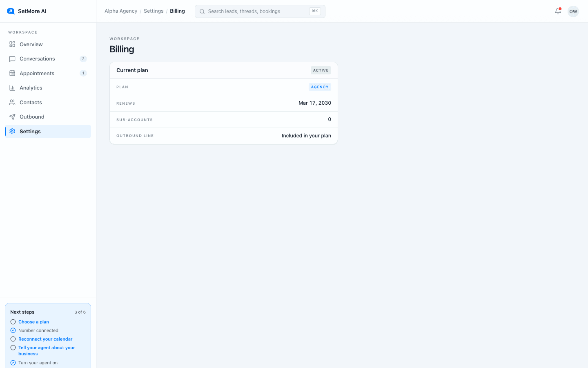
Task: Open Contacts in the sidebar
Action: [x=48, y=102]
